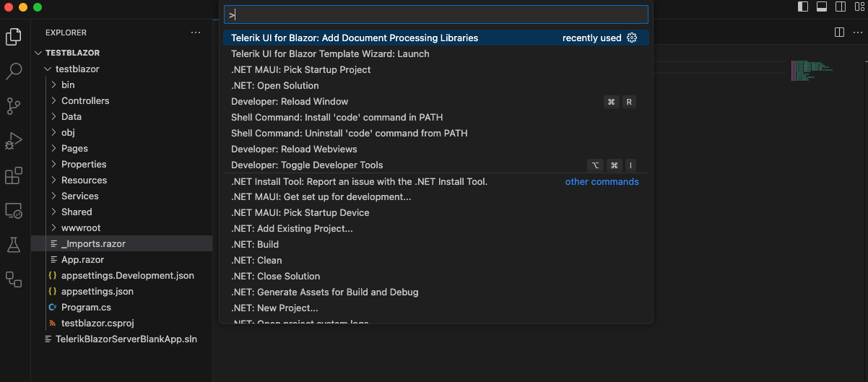Toggle the bottom panel layout
The width and height of the screenshot is (868, 382).
click(822, 6)
